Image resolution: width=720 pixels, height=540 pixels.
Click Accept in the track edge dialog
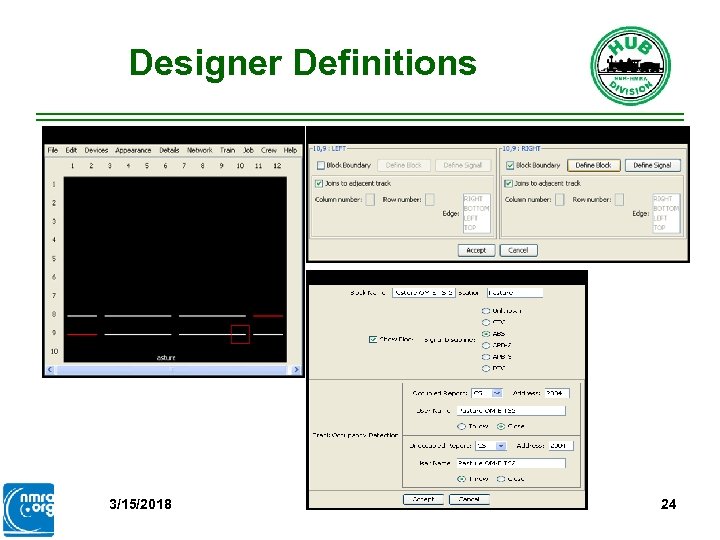point(476,250)
